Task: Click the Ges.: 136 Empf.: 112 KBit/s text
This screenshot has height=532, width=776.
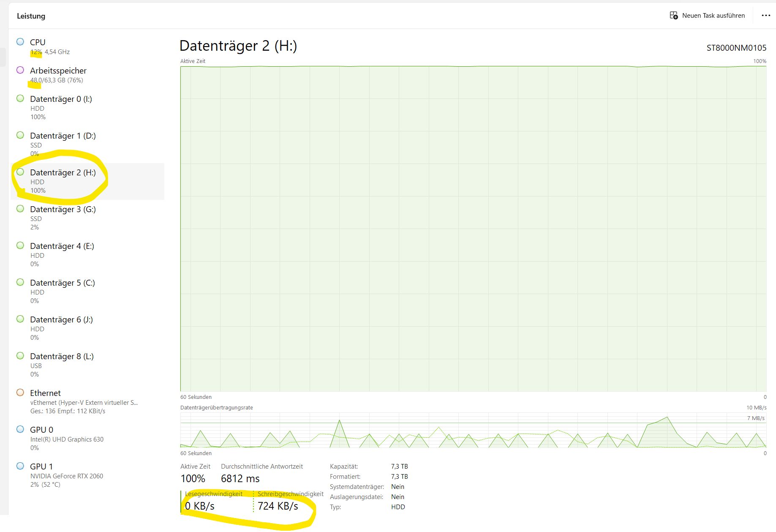Action: pyautogui.click(x=68, y=411)
